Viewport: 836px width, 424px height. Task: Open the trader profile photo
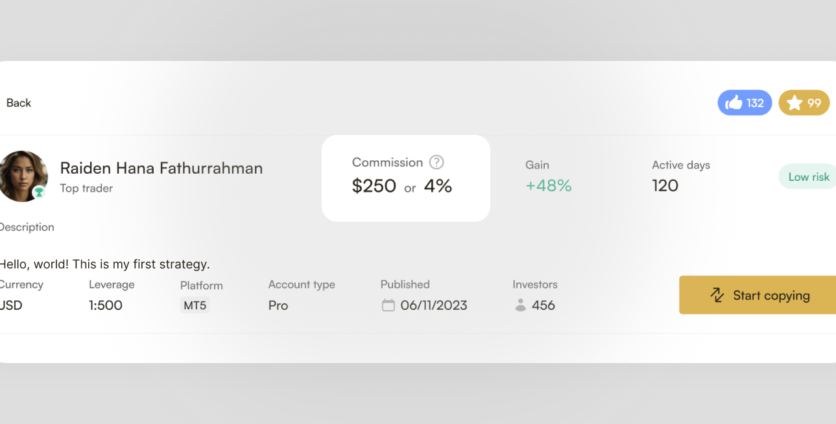tap(22, 175)
